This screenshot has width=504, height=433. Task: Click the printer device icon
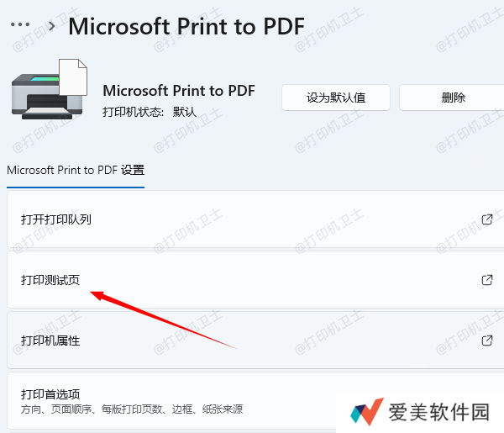tap(50, 89)
